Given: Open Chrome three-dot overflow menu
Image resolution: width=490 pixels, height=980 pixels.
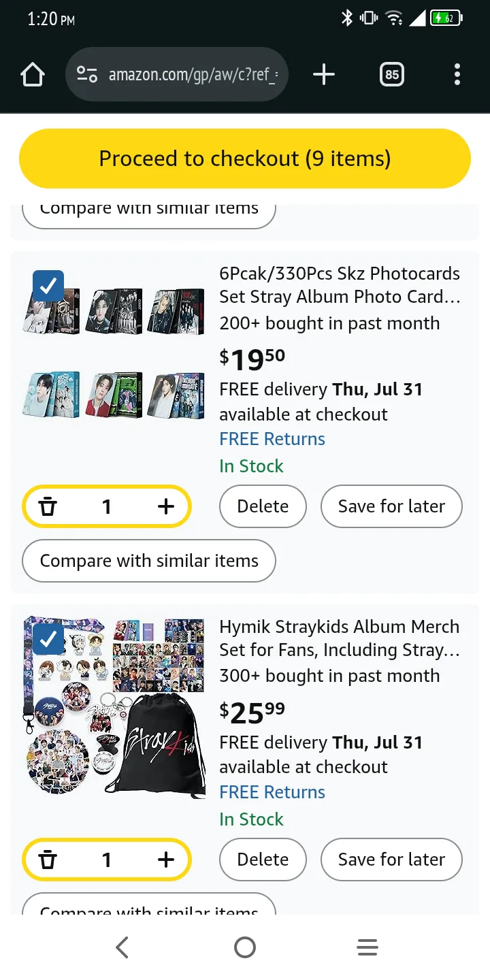Looking at the screenshot, I should click(457, 75).
